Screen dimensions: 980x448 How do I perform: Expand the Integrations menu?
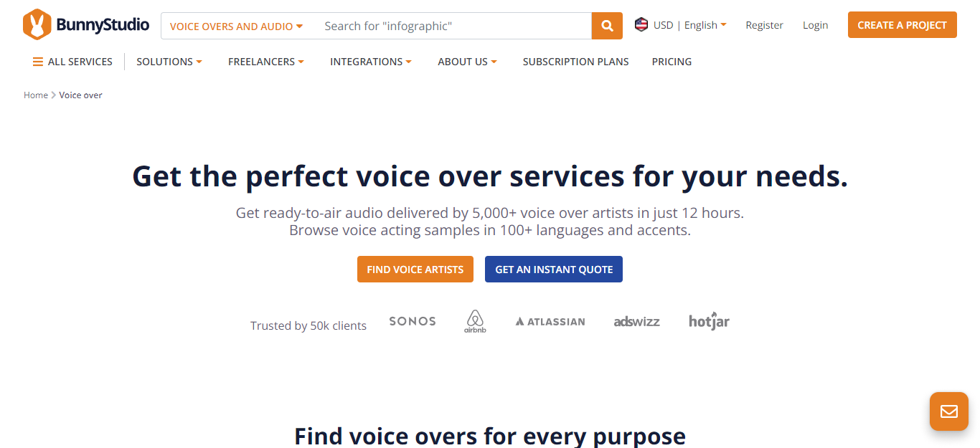371,62
